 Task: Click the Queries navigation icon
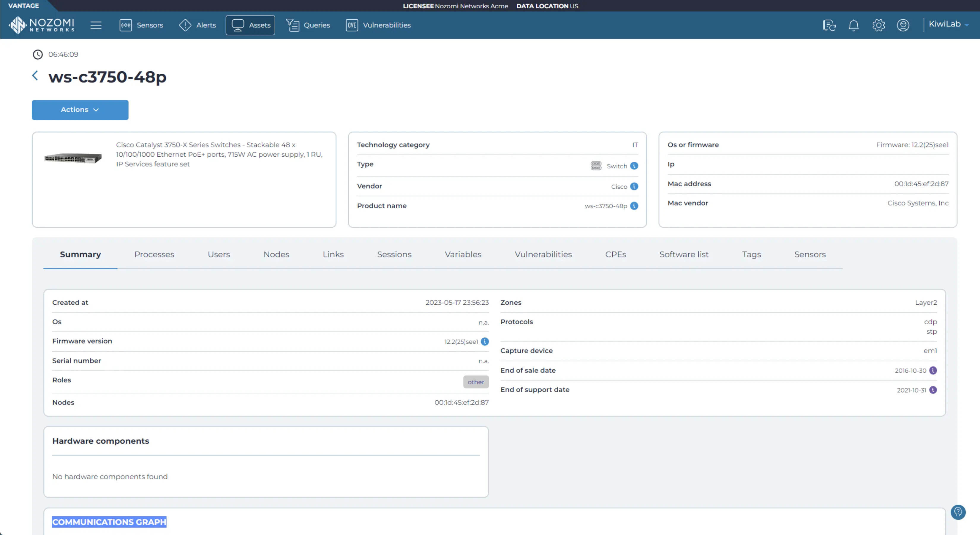tap(293, 25)
